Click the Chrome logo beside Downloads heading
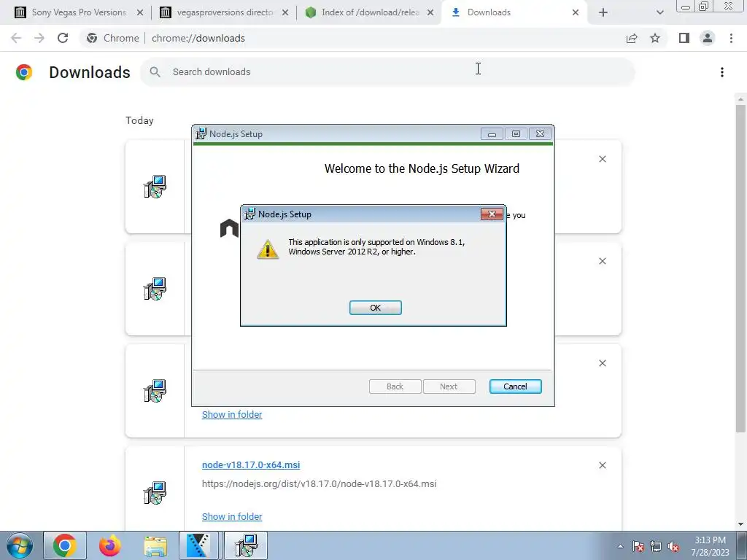Viewport: 747px width, 560px height. [x=24, y=72]
